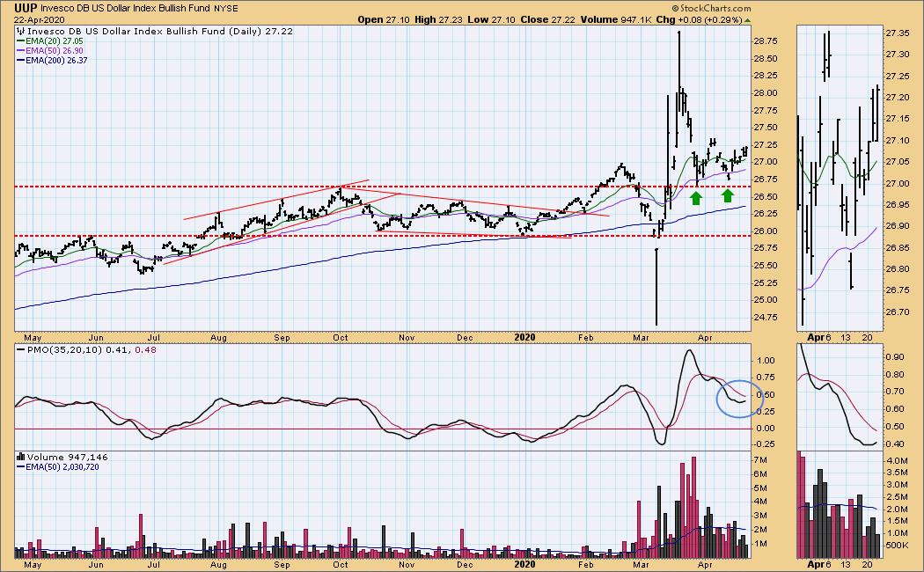Click the 26.90 tick label on the zoomed panel axis

(897, 226)
